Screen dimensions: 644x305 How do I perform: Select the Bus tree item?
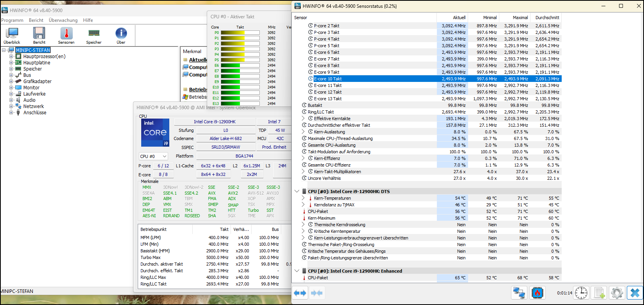(27, 75)
